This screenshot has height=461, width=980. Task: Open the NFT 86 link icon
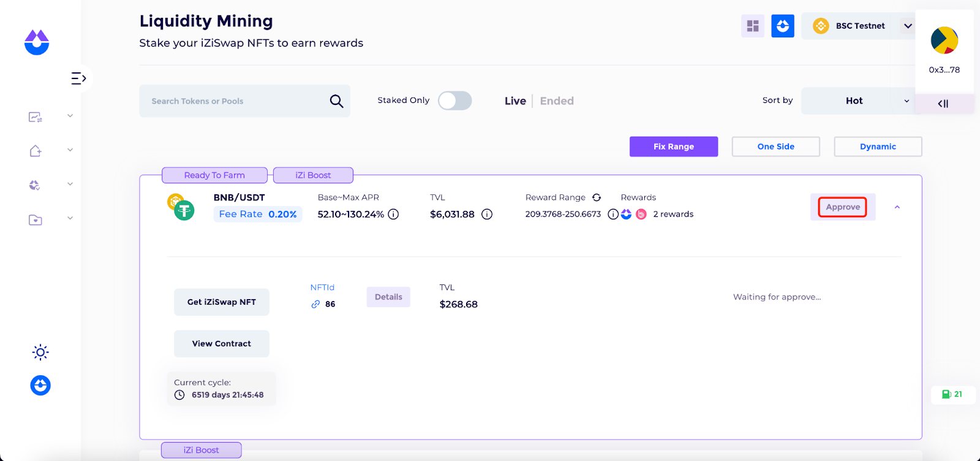click(x=315, y=304)
